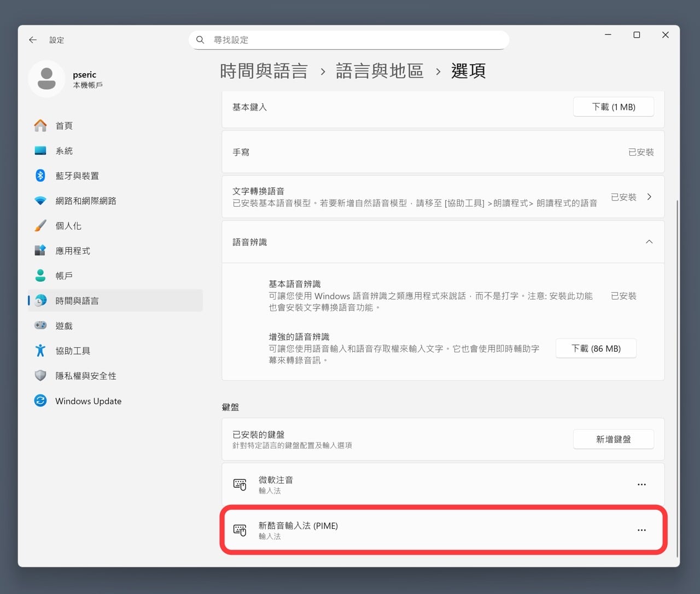Open the Home (首頁) icon
The height and width of the screenshot is (594, 700).
pos(40,126)
